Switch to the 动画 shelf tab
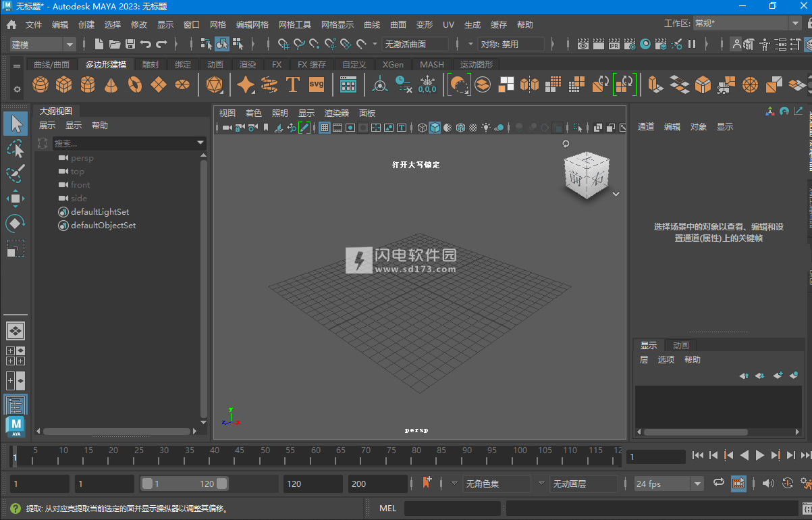812x520 pixels. coord(215,65)
